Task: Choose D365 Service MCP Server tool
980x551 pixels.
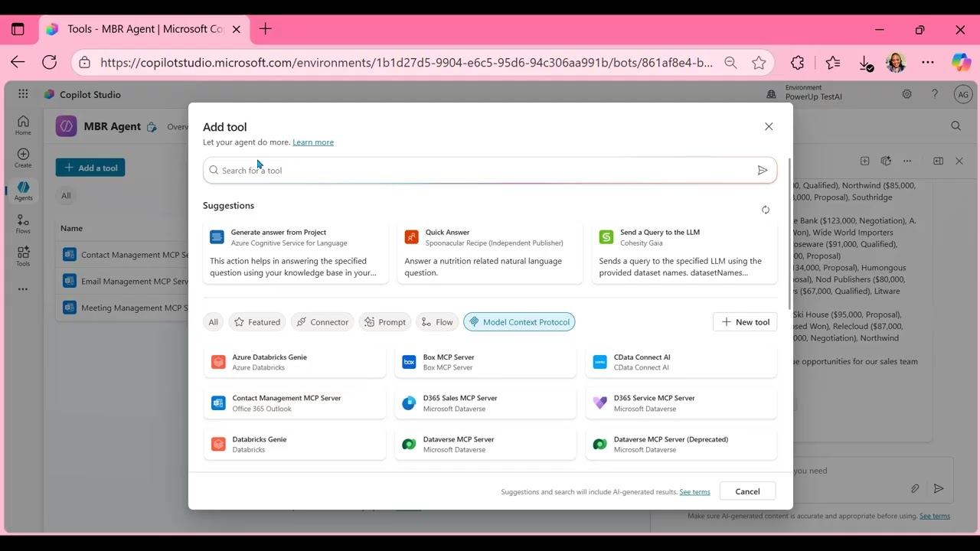Action: tap(681, 403)
